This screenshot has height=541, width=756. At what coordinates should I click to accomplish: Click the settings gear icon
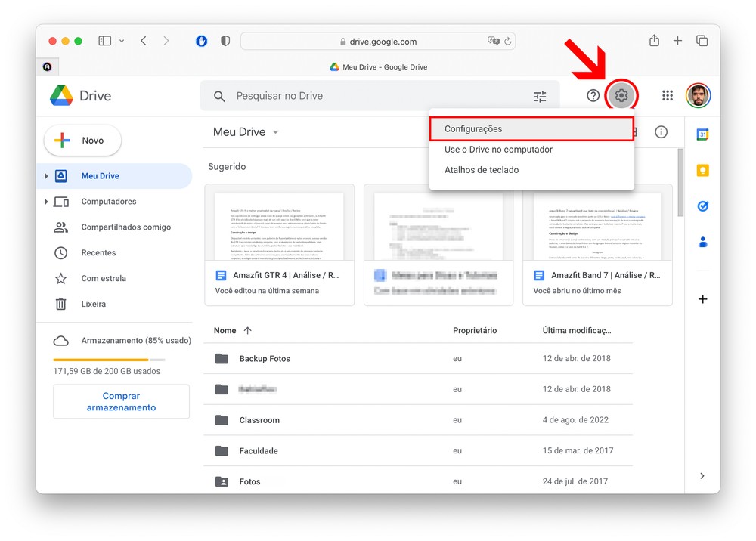pos(621,96)
